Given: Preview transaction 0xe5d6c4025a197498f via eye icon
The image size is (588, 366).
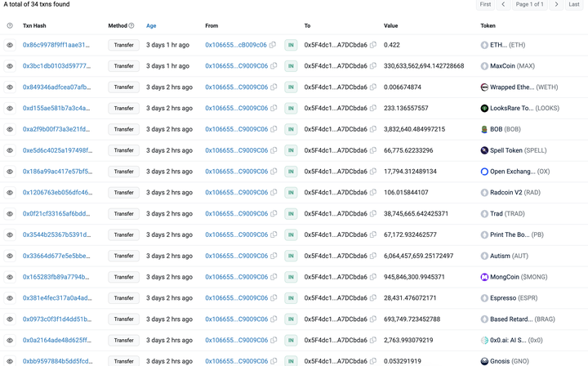Looking at the screenshot, I should 10,150.
